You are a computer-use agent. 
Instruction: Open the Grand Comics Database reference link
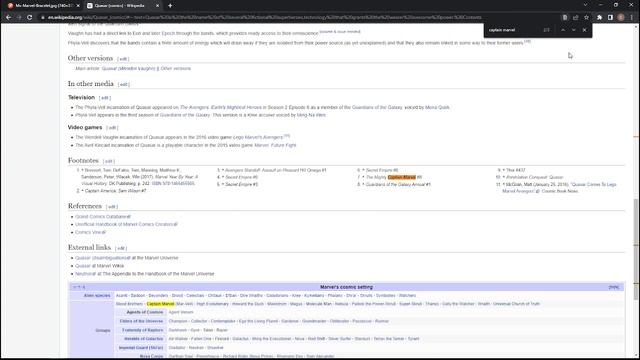(x=103, y=217)
